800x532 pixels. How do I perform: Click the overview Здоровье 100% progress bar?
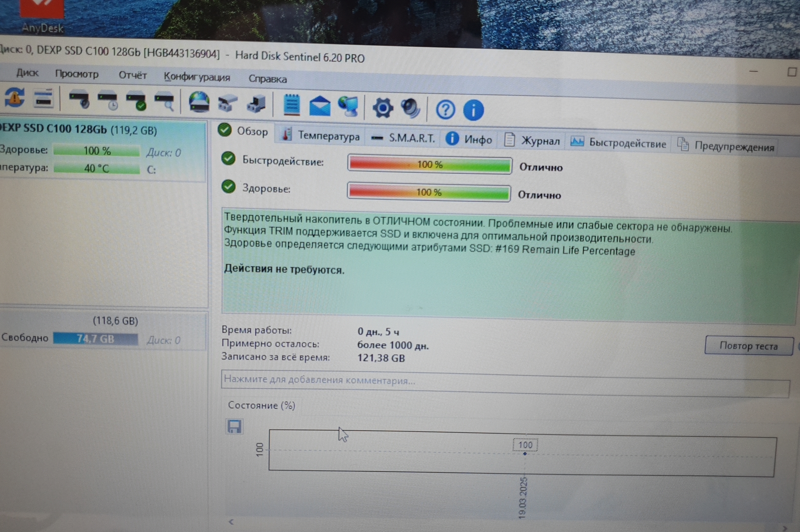[429, 192]
